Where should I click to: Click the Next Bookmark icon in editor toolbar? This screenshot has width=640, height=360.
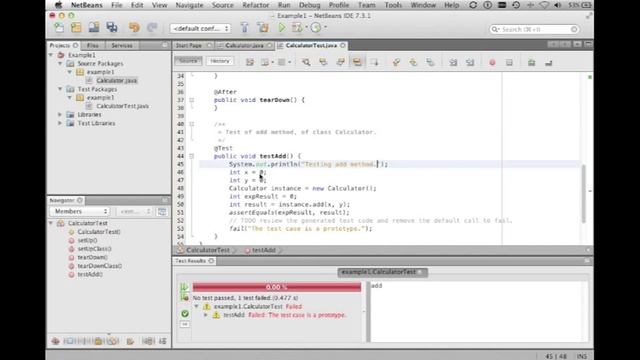click(x=413, y=62)
